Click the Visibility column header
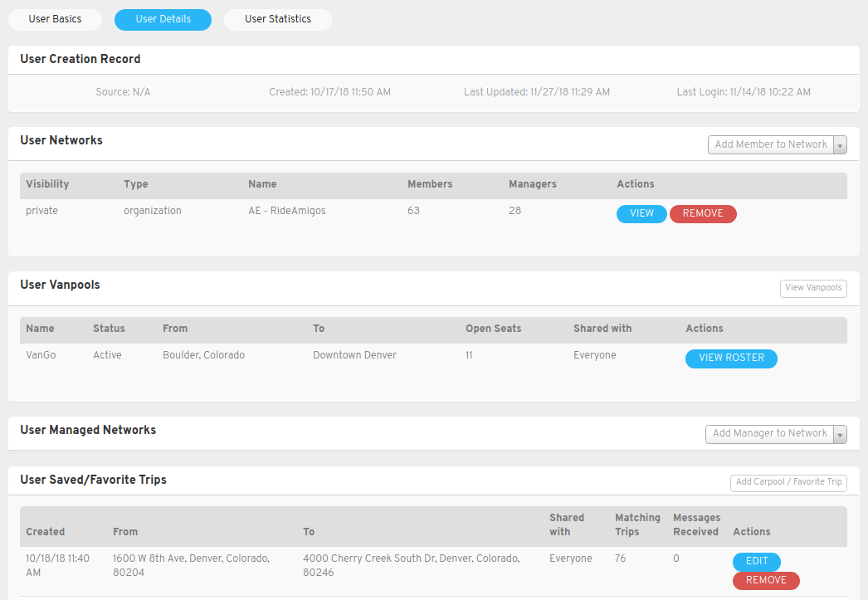868x600 pixels. point(47,184)
